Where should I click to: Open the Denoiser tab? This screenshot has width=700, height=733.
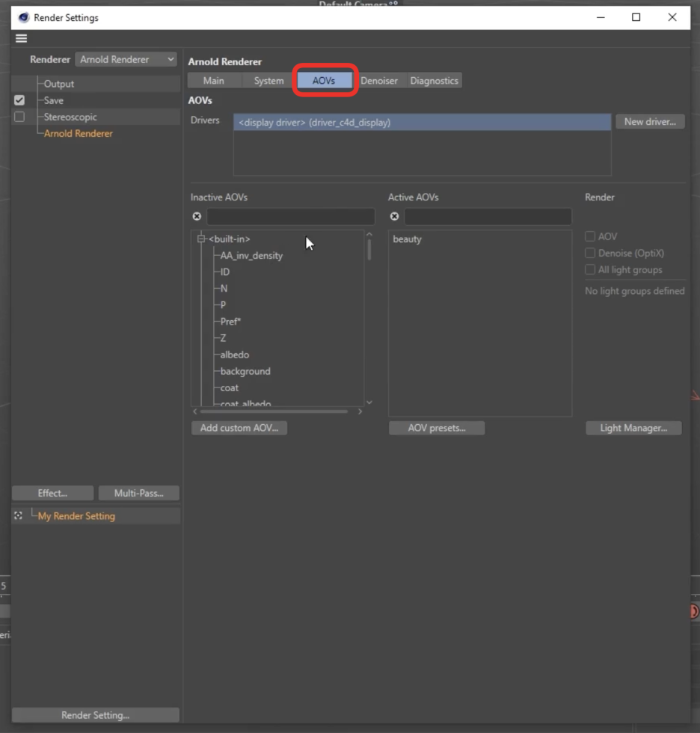point(379,81)
